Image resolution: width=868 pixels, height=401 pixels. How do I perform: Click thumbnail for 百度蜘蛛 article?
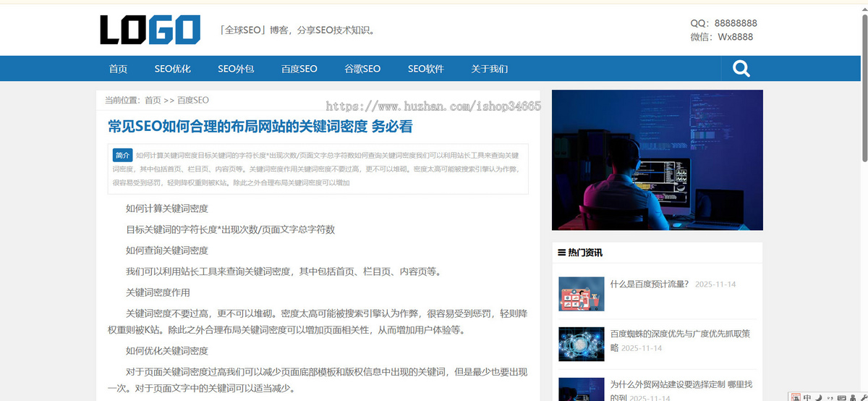point(581,344)
